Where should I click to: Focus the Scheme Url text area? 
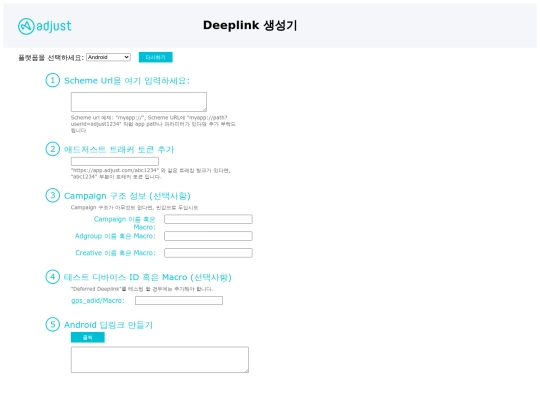click(x=139, y=102)
